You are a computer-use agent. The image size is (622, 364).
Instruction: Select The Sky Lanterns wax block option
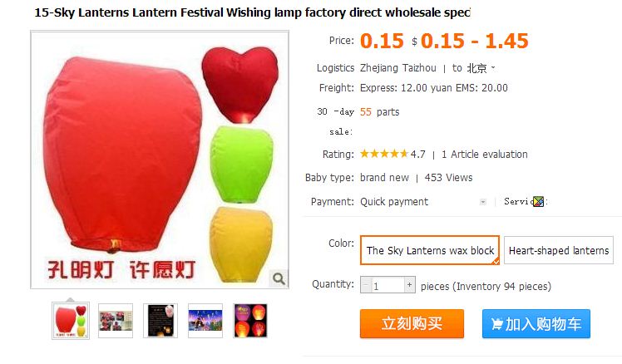(x=430, y=250)
